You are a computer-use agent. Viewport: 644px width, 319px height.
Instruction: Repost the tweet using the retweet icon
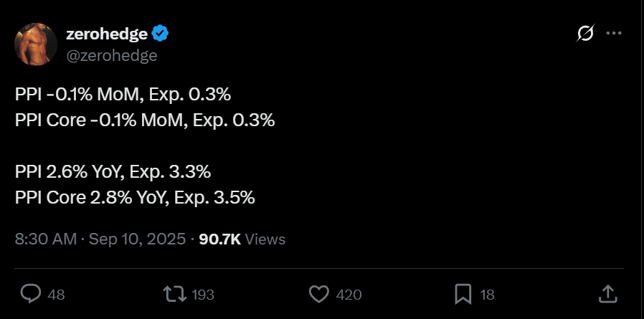pos(173,294)
